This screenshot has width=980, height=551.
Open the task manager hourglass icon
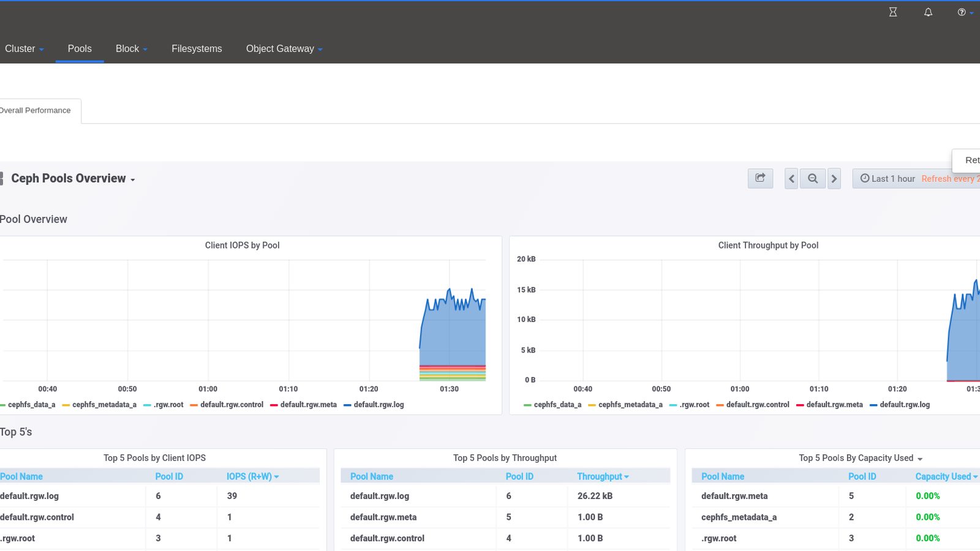pyautogui.click(x=893, y=12)
